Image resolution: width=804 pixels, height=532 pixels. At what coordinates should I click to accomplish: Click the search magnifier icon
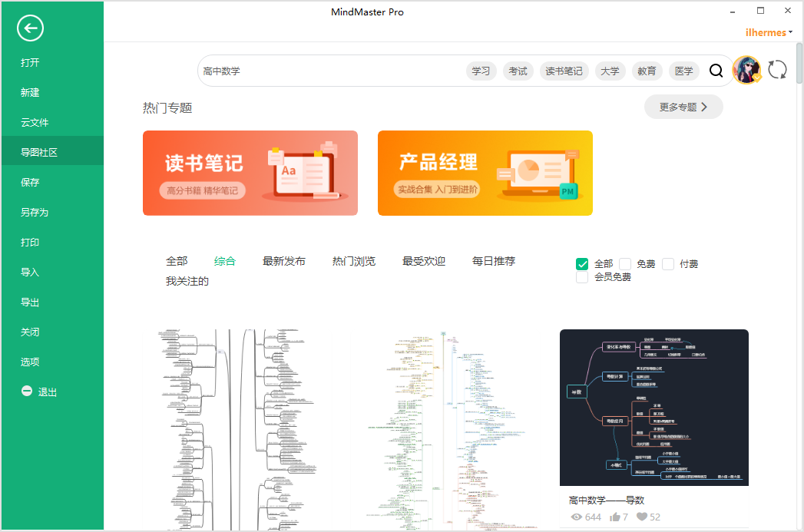[716, 71]
